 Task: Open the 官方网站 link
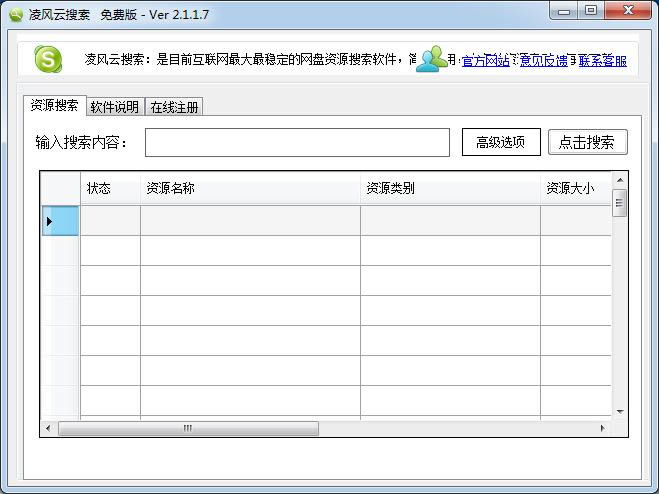coord(485,61)
